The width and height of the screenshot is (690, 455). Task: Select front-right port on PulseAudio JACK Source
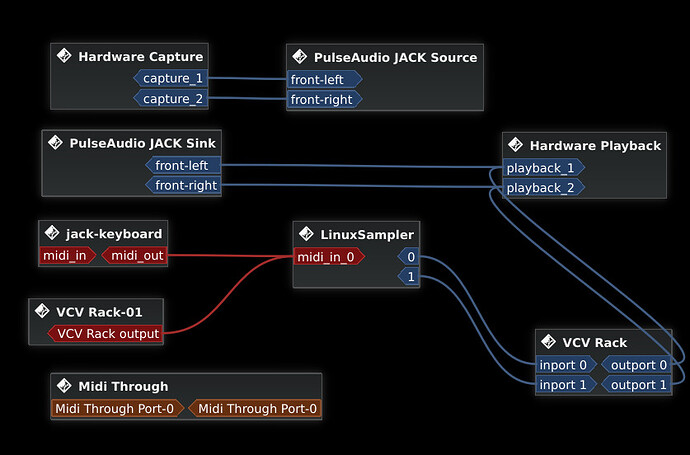pyautogui.click(x=325, y=99)
